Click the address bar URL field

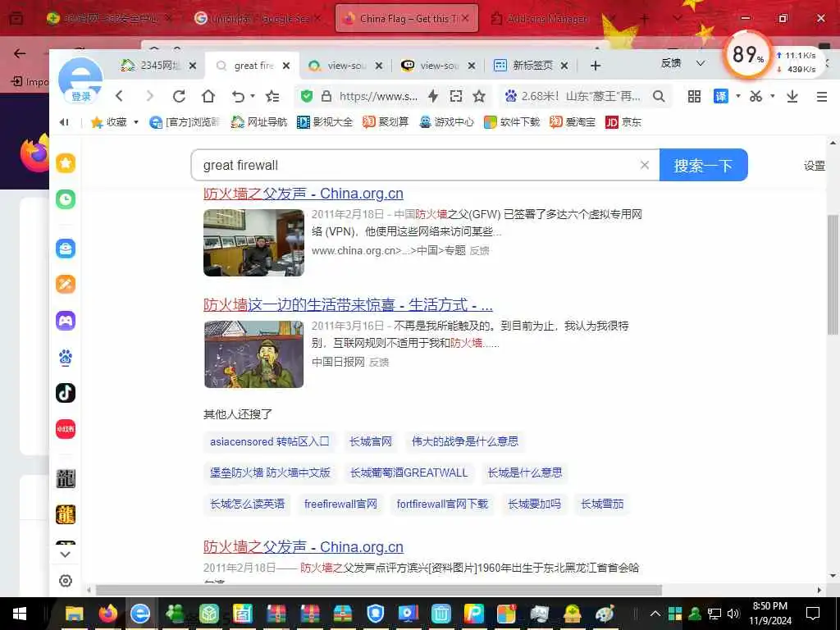click(378, 97)
